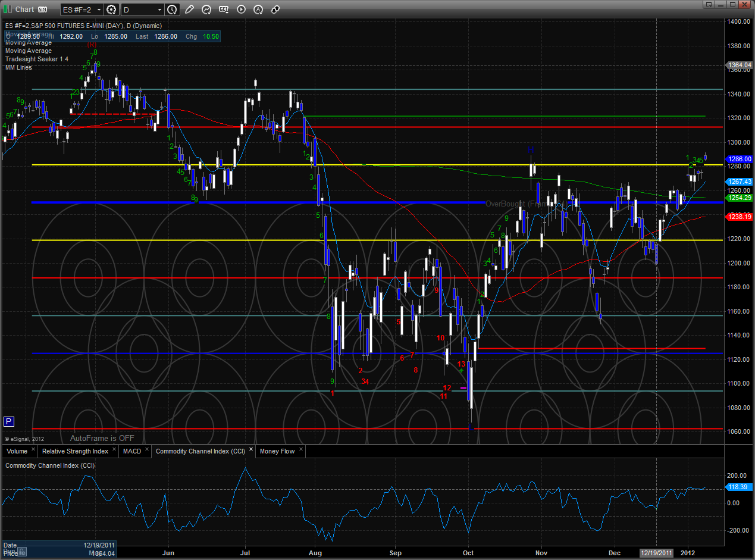Click the Oct label on time axis

(x=469, y=553)
